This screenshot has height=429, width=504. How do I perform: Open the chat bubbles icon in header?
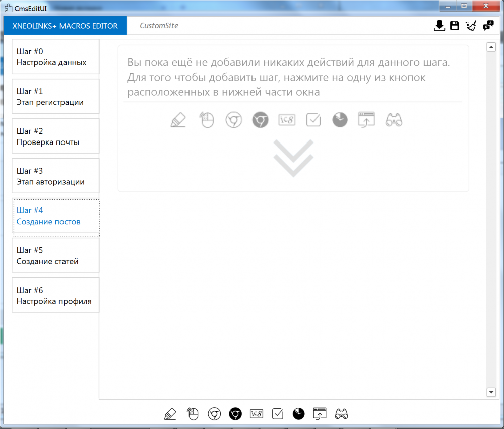488,25
